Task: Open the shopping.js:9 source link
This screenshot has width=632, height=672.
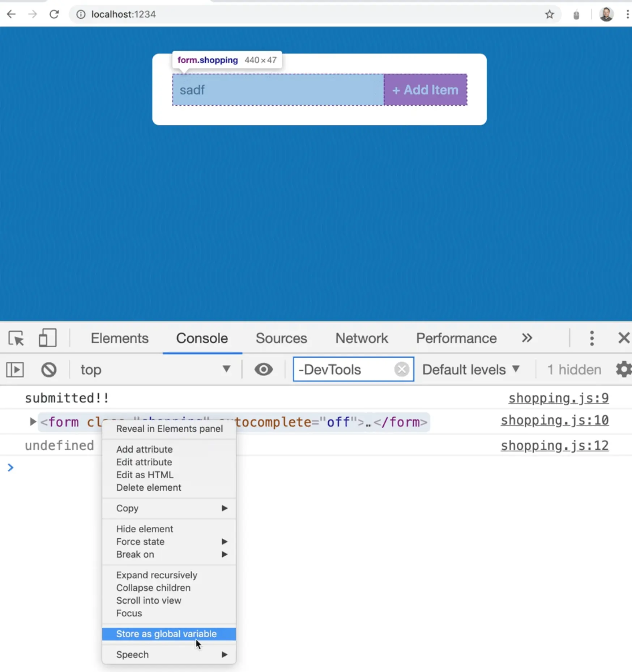Action: tap(558, 398)
